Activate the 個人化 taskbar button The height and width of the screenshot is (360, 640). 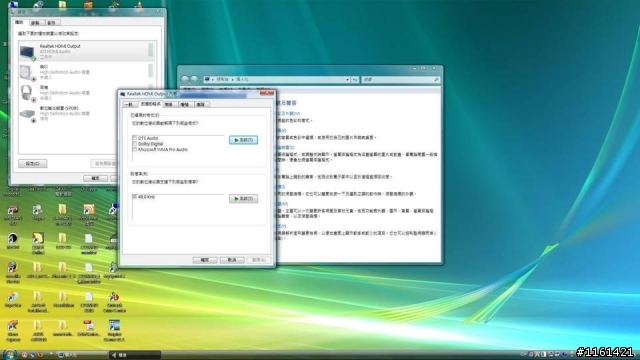[82, 355]
